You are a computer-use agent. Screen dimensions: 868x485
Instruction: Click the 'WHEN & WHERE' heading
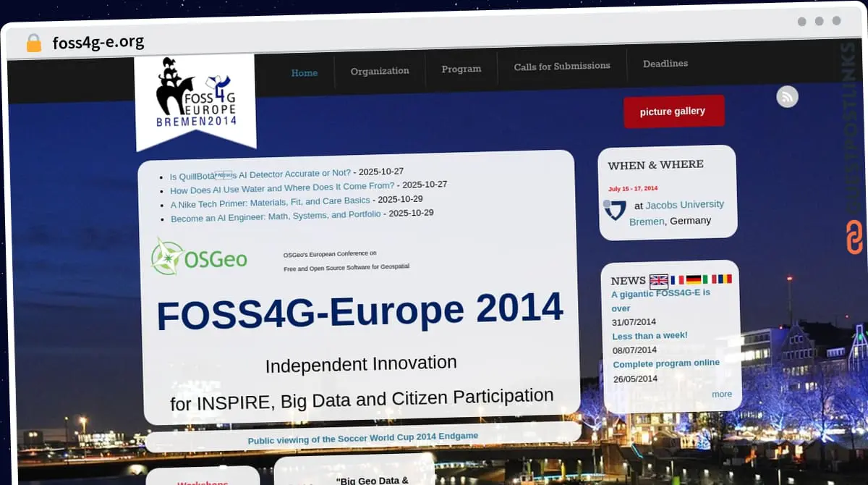pos(655,165)
